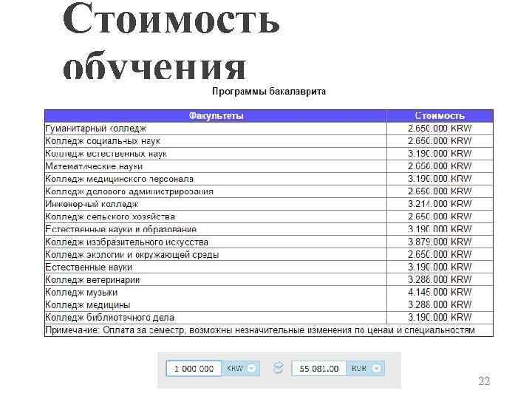Click the cost for Колледж медицинского персонала

click(x=440, y=179)
